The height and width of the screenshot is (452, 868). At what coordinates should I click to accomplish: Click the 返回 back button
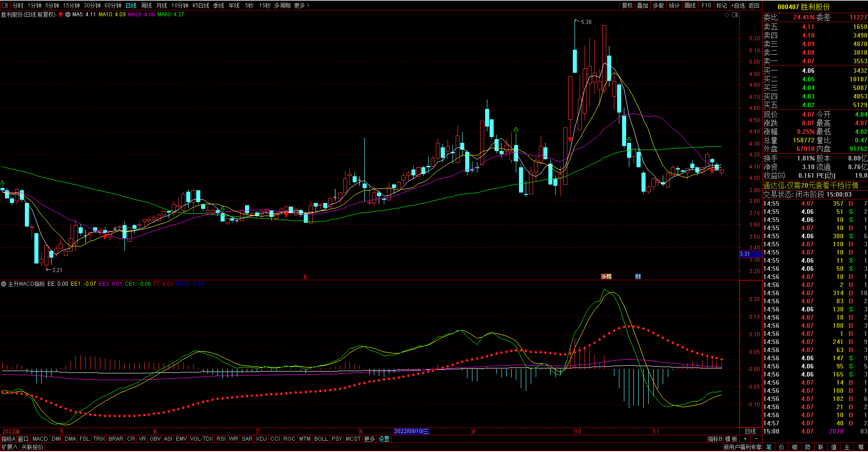(754, 5)
